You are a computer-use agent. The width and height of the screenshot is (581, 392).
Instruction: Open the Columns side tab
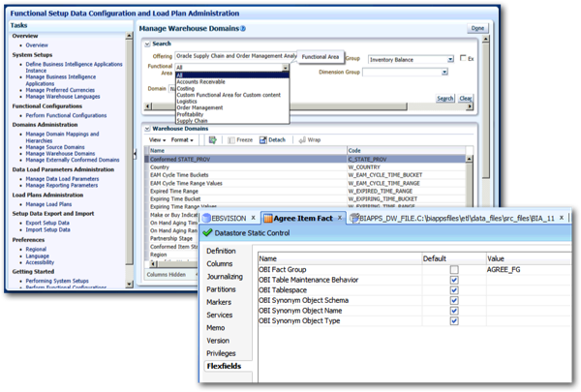coord(220,264)
